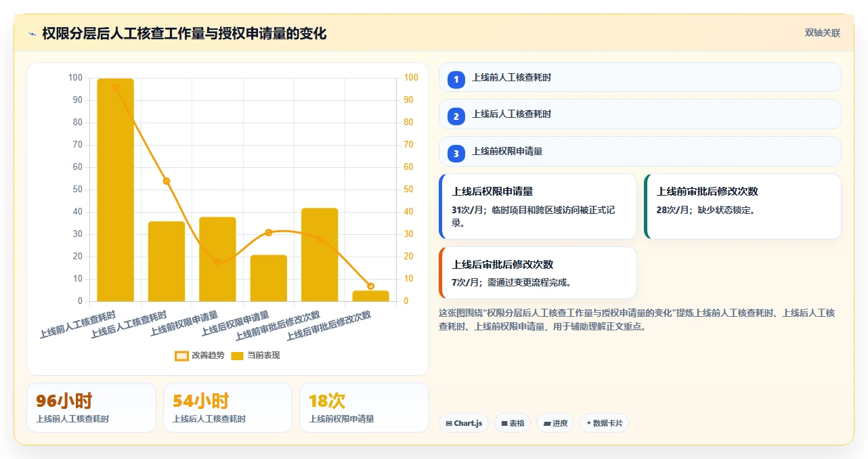Viewport: 868px width, 459px height.
Task: Click the number 3 badge icon
Action: 456,154
